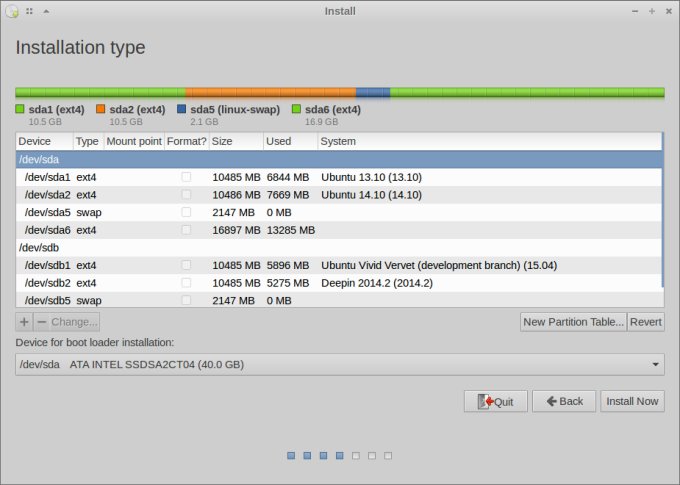Click 'Deepin 2014.2 (2014.2)' system text
680x485 pixels.
377,283
